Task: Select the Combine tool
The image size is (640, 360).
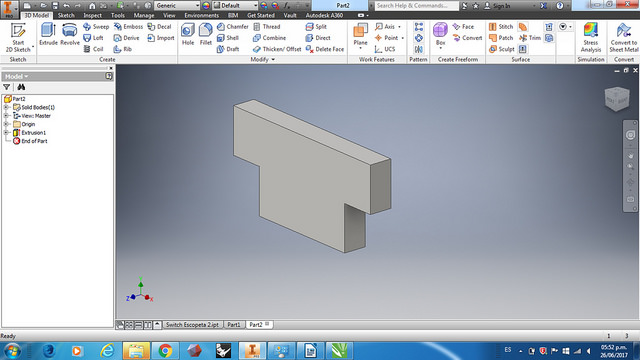Action: 269,38
